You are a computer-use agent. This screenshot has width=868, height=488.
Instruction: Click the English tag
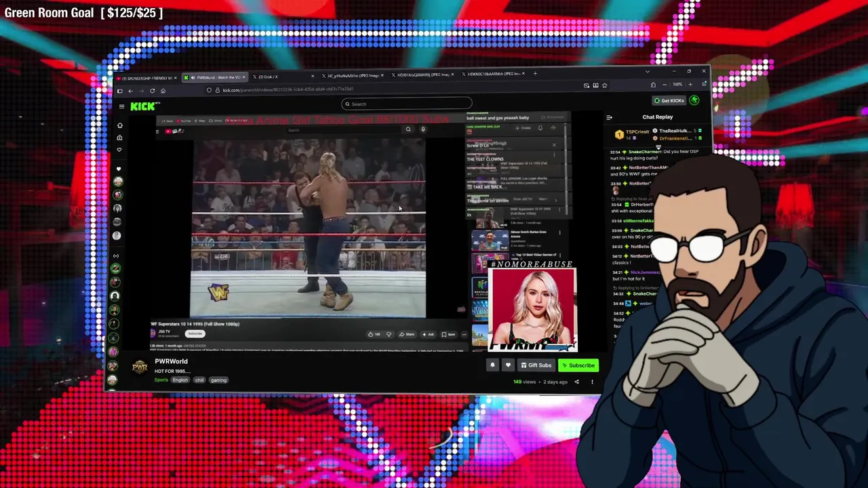[180, 380]
